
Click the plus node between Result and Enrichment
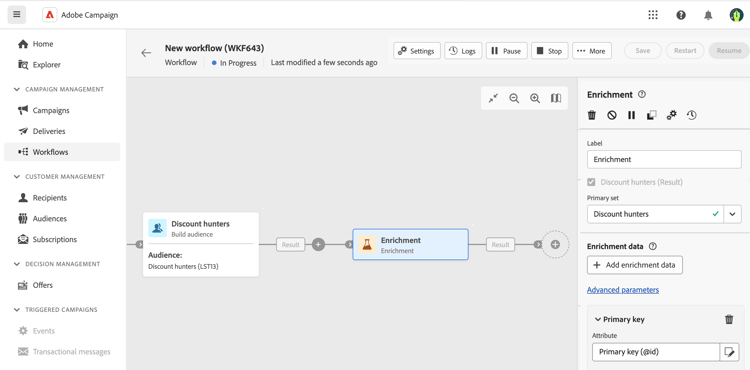pyautogui.click(x=319, y=244)
